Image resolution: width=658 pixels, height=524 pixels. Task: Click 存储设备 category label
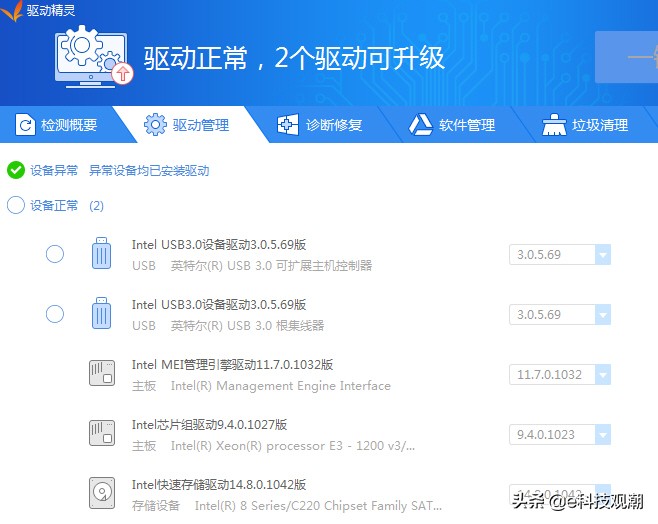pos(156,506)
